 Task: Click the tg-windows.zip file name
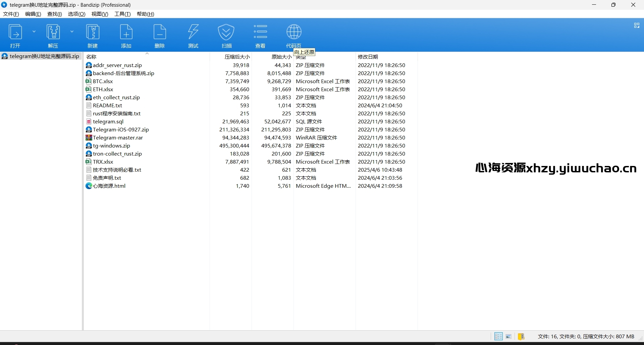click(x=112, y=146)
